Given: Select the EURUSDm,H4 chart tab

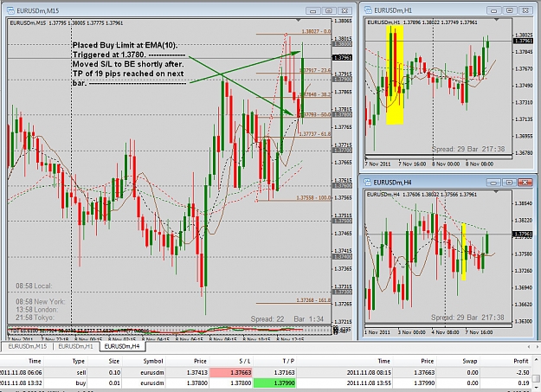Looking at the screenshot, I should [x=122, y=346].
